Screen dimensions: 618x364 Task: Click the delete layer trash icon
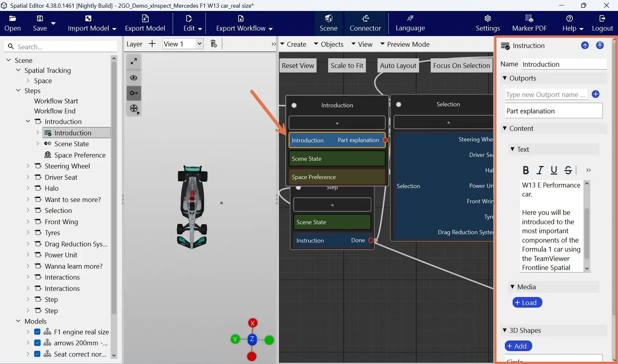coord(214,44)
